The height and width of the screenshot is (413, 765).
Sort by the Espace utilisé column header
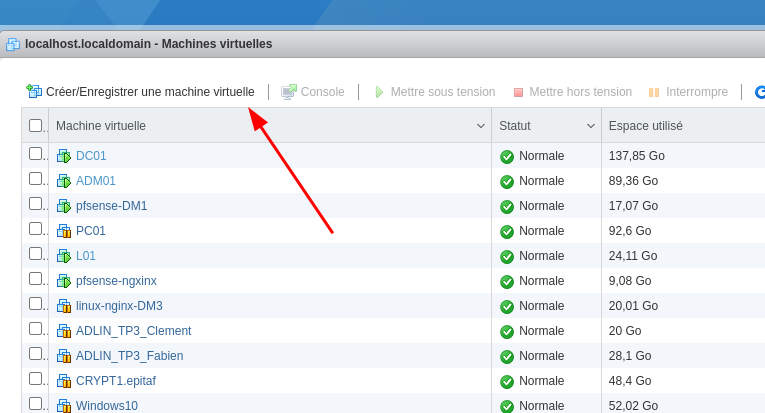646,126
